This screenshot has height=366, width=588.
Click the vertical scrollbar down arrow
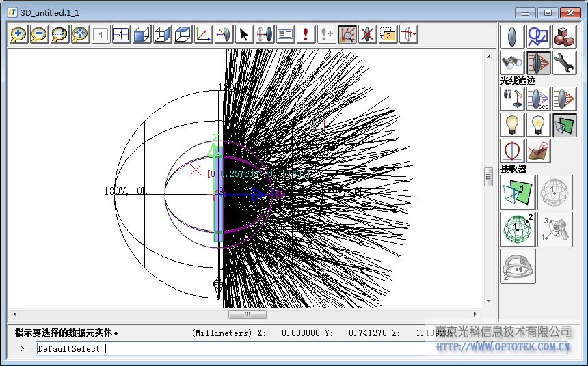489,301
